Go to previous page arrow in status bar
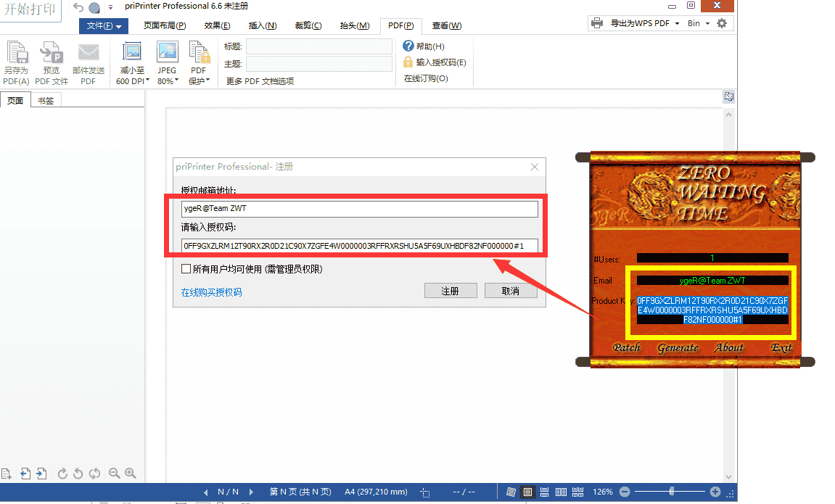 [x=206, y=492]
